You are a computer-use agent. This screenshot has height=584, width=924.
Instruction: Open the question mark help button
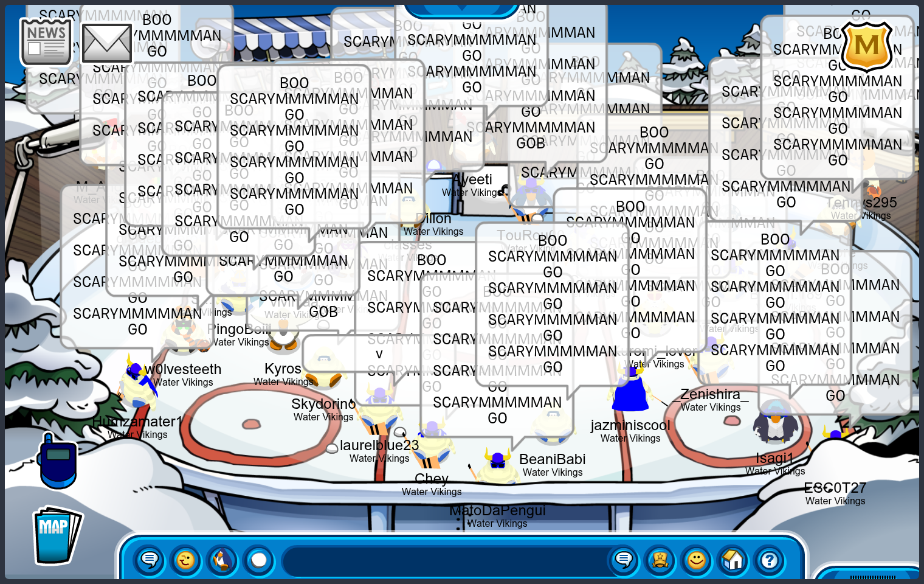coord(770,560)
